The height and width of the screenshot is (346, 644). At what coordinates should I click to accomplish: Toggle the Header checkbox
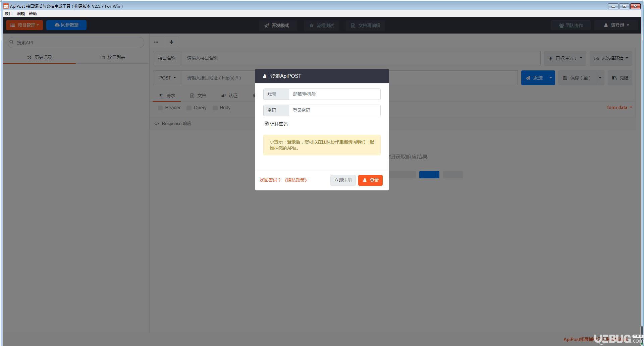coord(160,108)
